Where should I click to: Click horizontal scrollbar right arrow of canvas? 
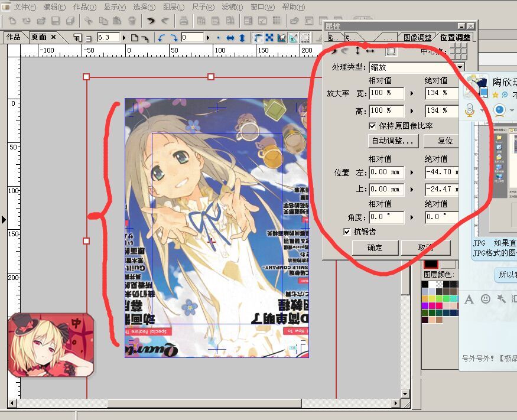(x=396, y=403)
